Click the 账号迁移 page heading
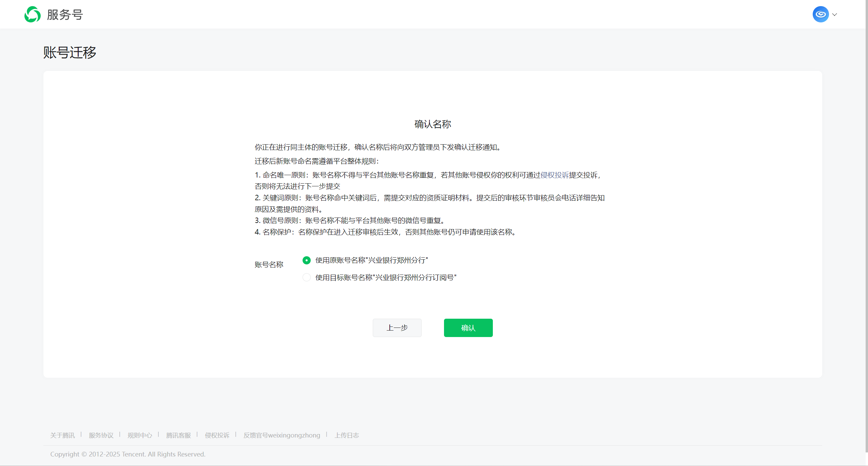 (70, 53)
